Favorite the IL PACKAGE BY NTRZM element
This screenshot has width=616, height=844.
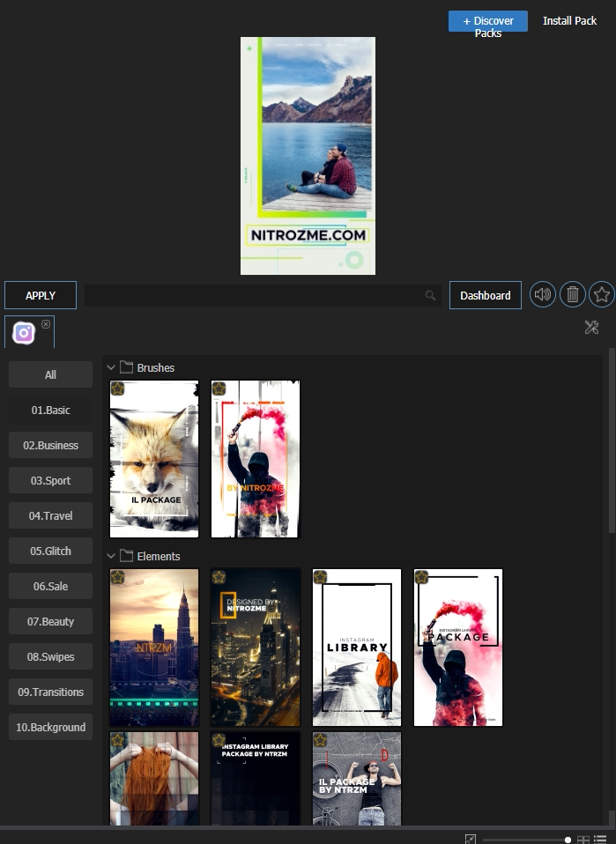320,740
